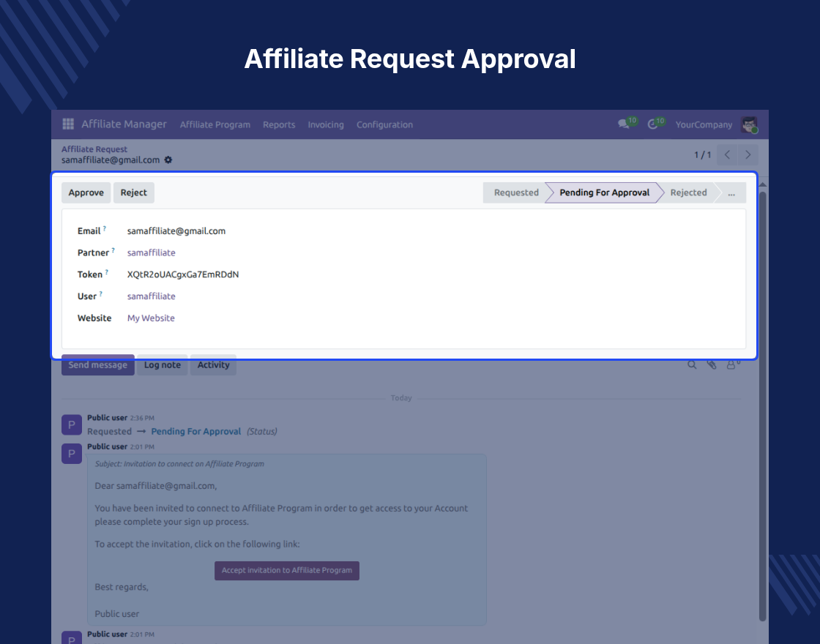Open the YourCompany company switcher

(x=704, y=124)
